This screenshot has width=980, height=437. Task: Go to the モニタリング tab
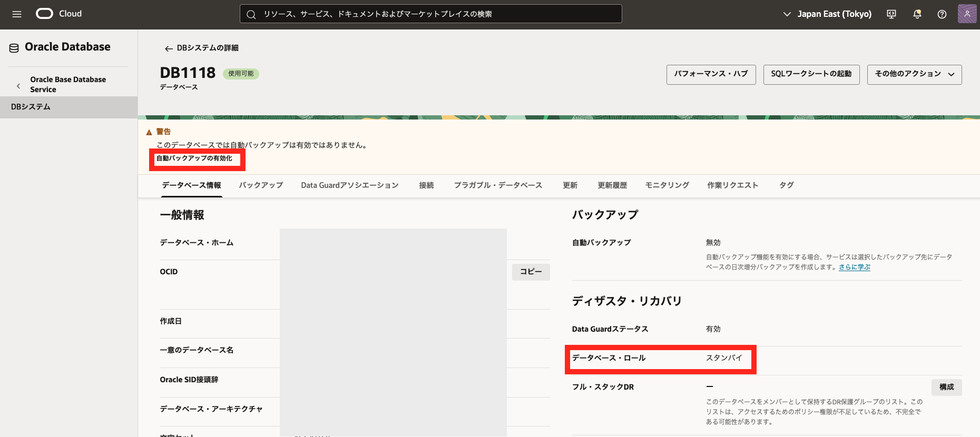[667, 185]
